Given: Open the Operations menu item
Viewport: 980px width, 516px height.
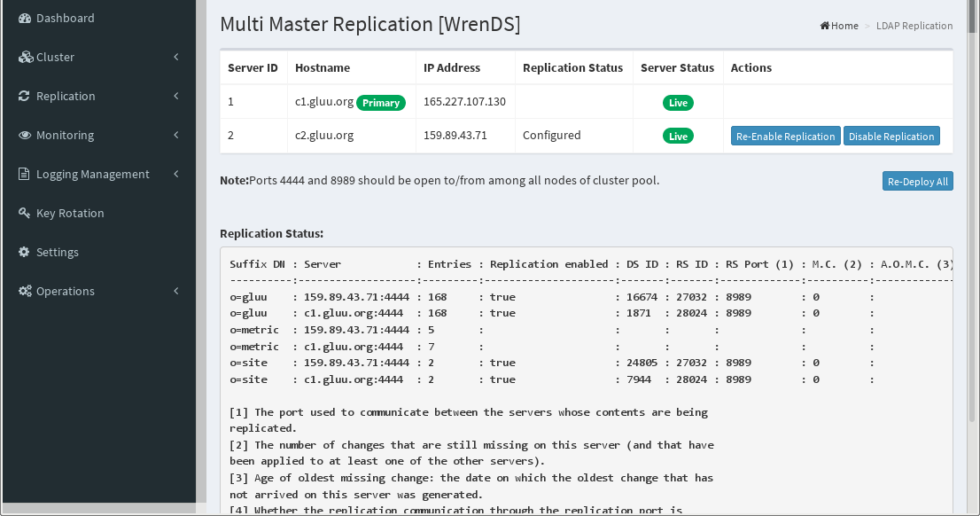Looking at the screenshot, I should point(98,291).
